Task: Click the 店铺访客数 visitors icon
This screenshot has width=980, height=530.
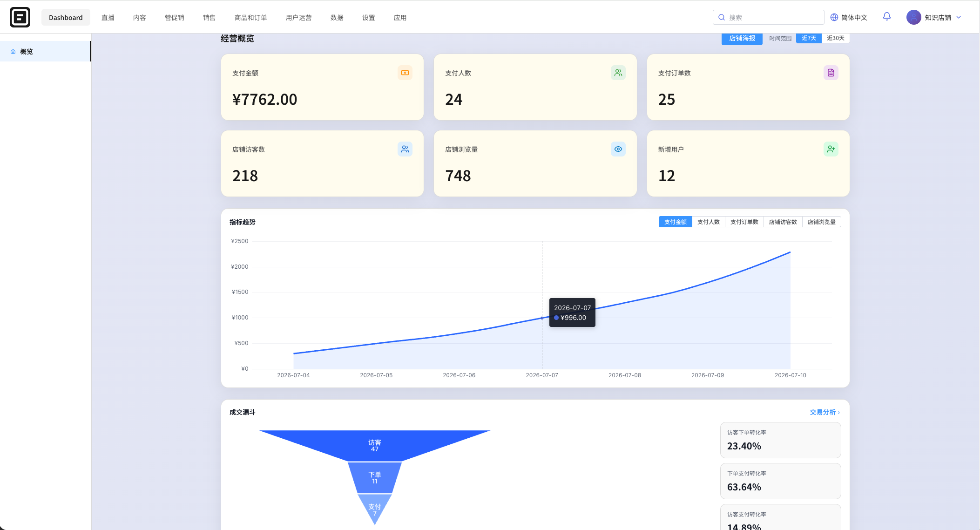Action: (x=405, y=149)
